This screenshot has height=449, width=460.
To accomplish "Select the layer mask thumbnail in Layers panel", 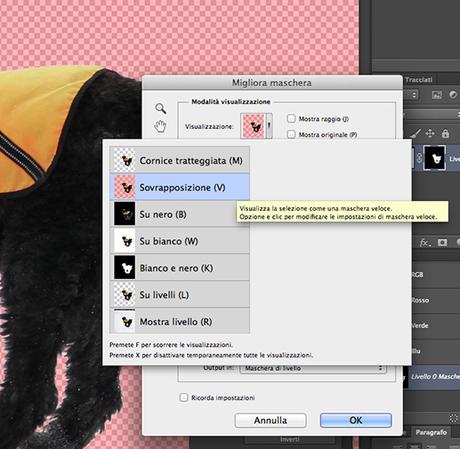I will (434, 158).
